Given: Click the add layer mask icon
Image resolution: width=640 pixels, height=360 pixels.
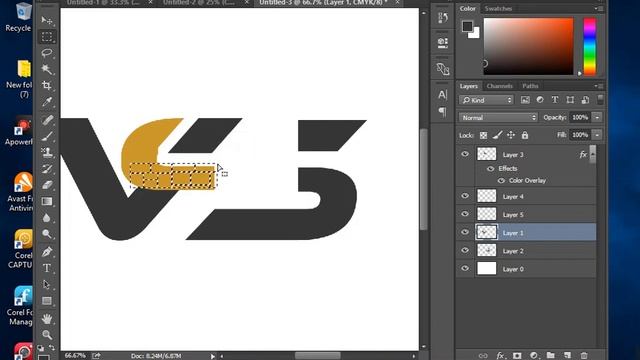Looking at the screenshot, I should coord(517,356).
